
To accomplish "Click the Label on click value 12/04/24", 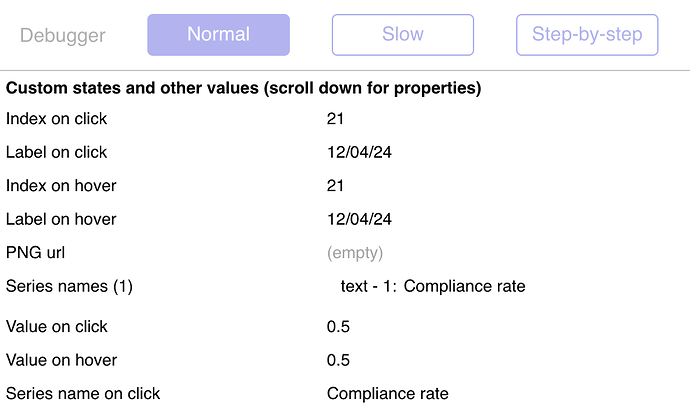I will 359,152.
